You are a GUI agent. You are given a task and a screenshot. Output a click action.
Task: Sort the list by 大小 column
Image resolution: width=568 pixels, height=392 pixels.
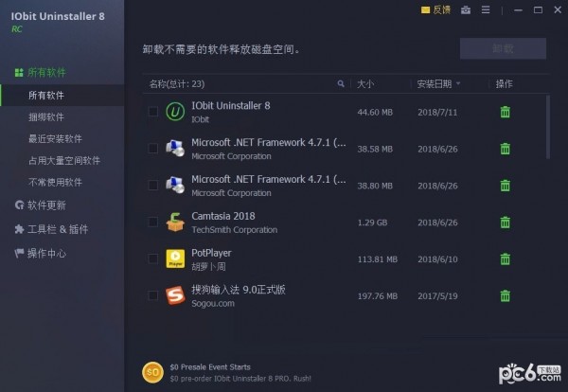tap(365, 84)
